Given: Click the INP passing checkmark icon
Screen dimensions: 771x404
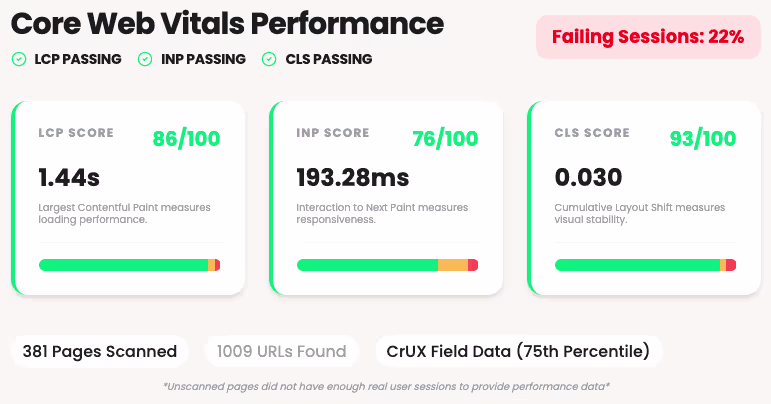Looking at the screenshot, I should 145,59.
